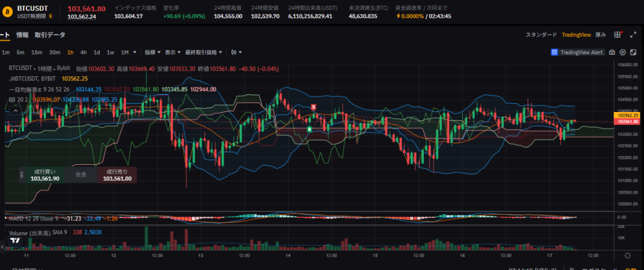644x270 pixels.
Task: Click the Sell signal marker on chart
Action: coord(313,108)
